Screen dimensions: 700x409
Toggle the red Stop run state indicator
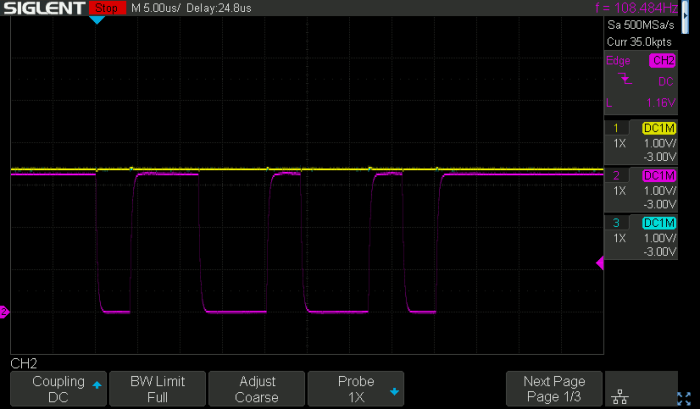[103, 8]
